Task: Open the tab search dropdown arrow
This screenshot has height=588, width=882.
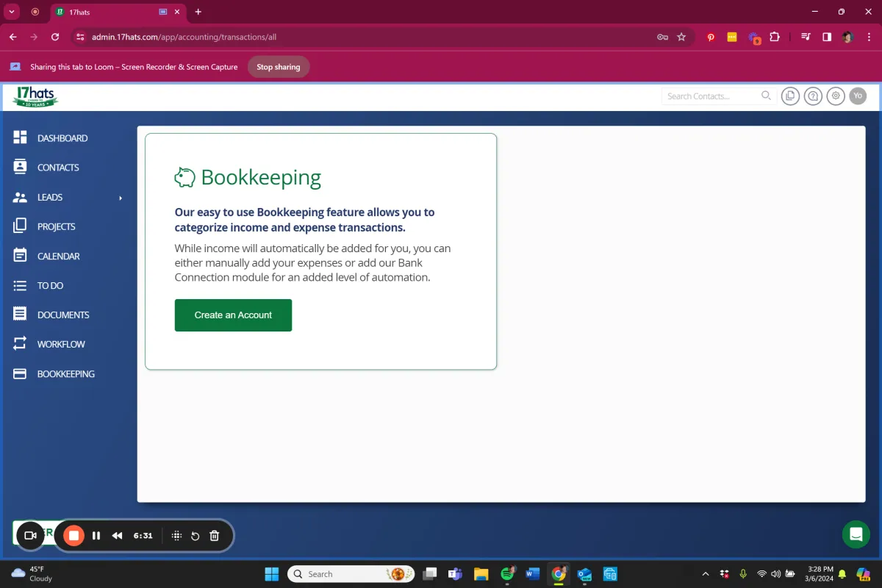Action: tap(12, 12)
